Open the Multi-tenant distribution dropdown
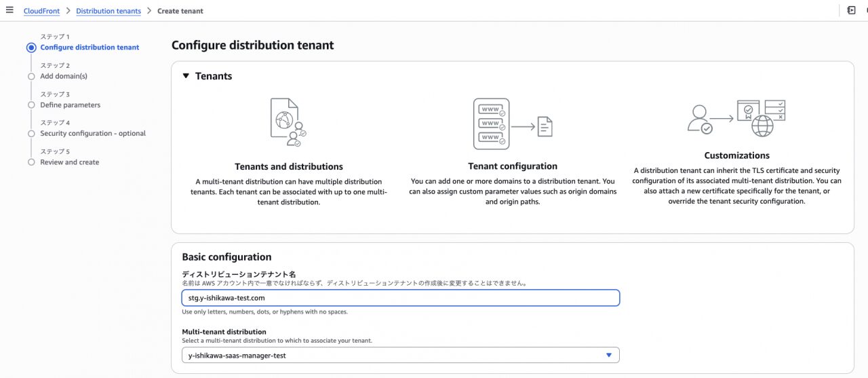868x378 pixels. click(400, 355)
